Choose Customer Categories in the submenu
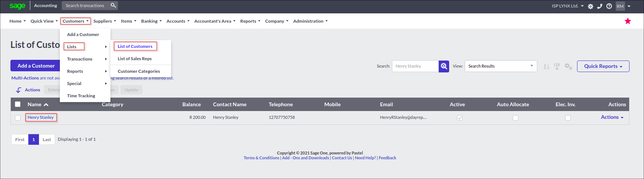 139,71
